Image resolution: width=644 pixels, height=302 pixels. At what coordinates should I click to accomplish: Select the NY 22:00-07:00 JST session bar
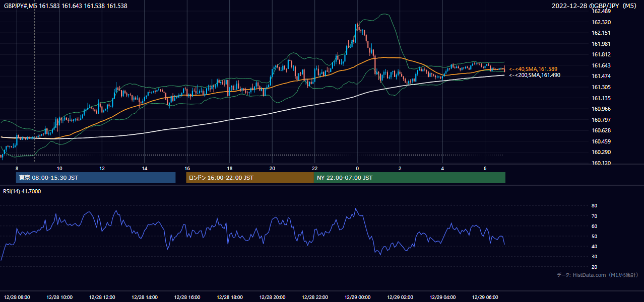tap(410, 178)
